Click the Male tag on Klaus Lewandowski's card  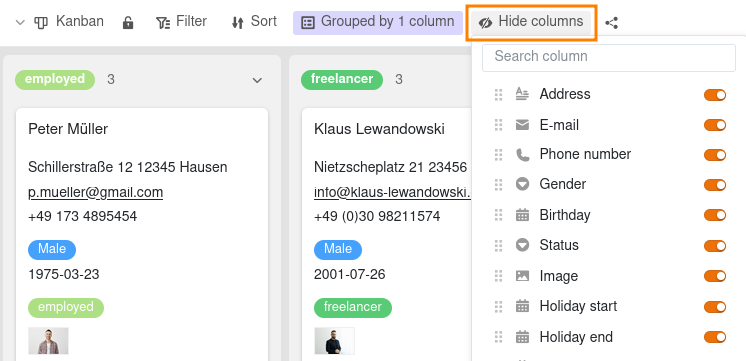pos(338,250)
